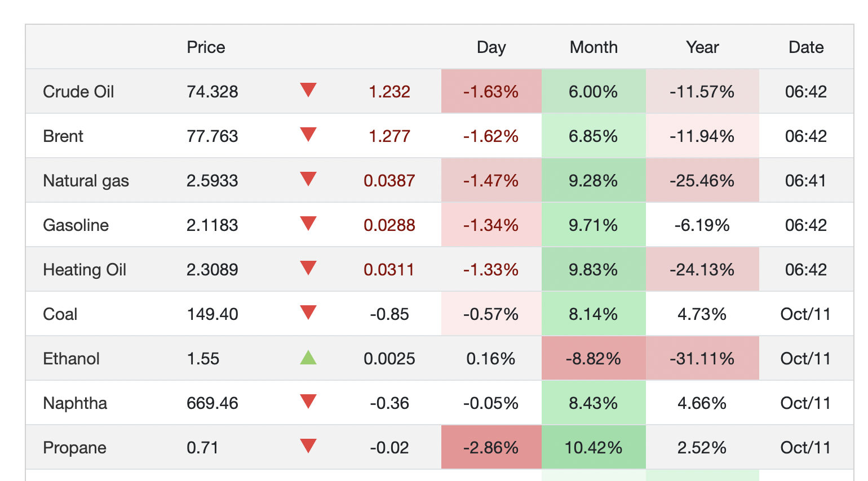Viewport: 868px width, 481px height.
Task: Click the red down arrow in Heating Oil row
Action: 308,268
